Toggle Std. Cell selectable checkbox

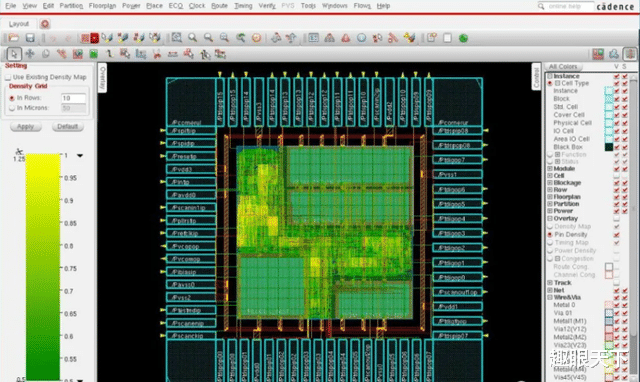[625, 107]
